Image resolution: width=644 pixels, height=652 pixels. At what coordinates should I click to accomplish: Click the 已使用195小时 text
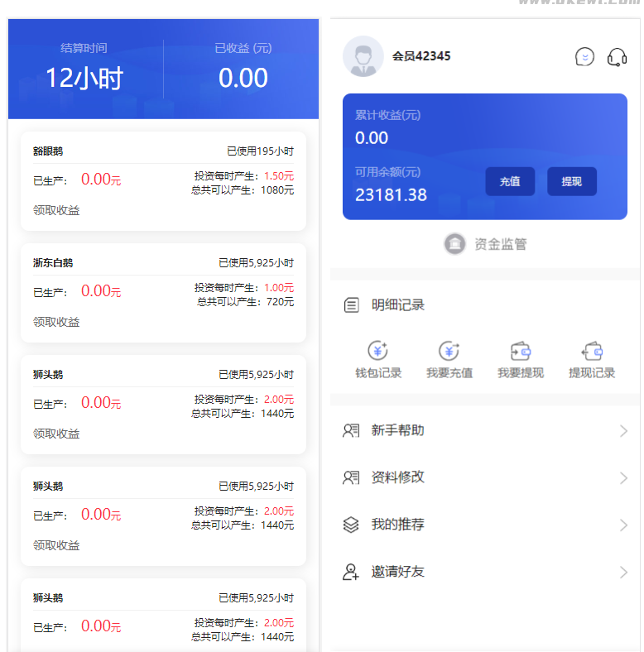pyautogui.click(x=261, y=151)
